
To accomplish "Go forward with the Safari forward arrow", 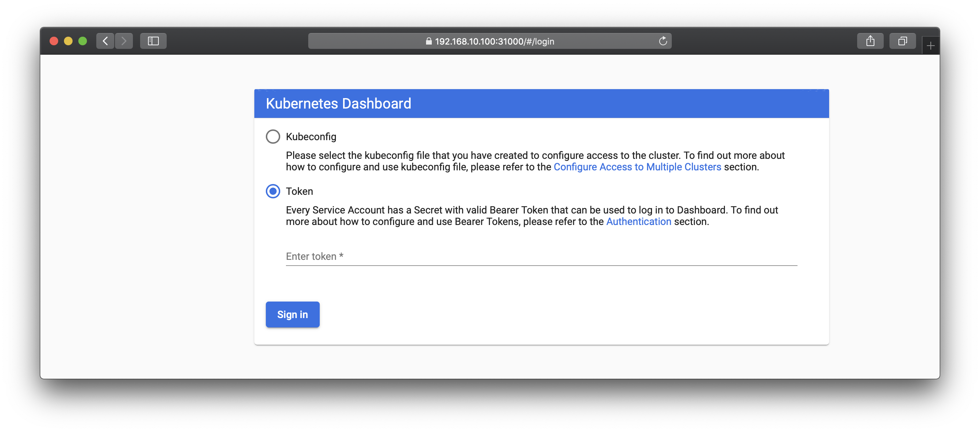I will [x=124, y=41].
